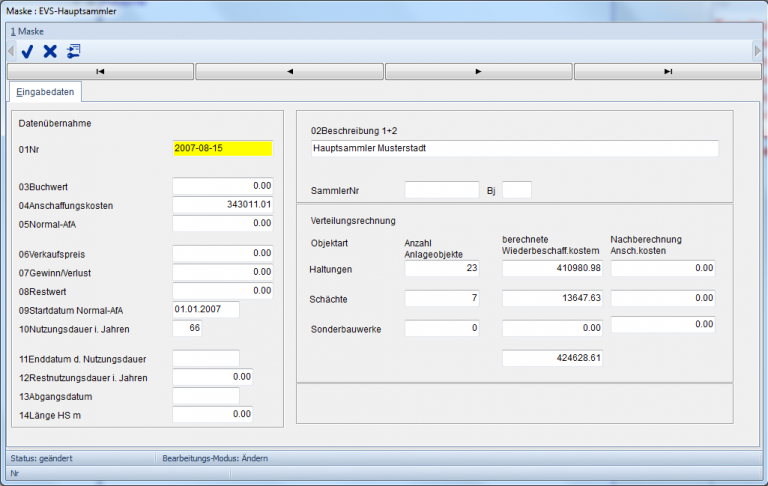Jump to the first record

100,72
